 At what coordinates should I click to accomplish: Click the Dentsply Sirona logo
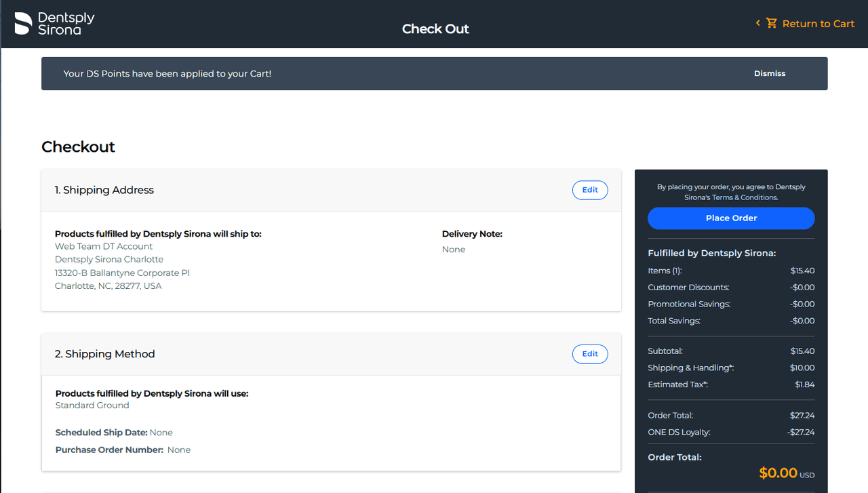(55, 24)
